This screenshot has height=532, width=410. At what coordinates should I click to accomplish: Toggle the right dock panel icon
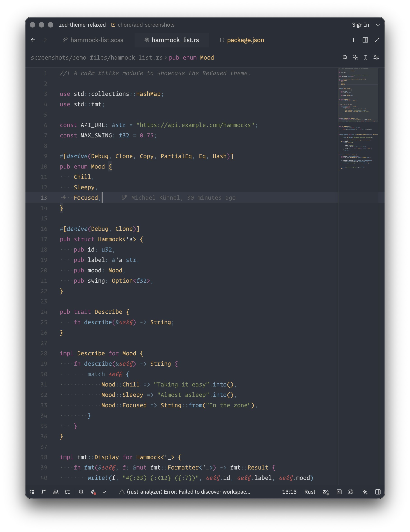tap(378, 492)
